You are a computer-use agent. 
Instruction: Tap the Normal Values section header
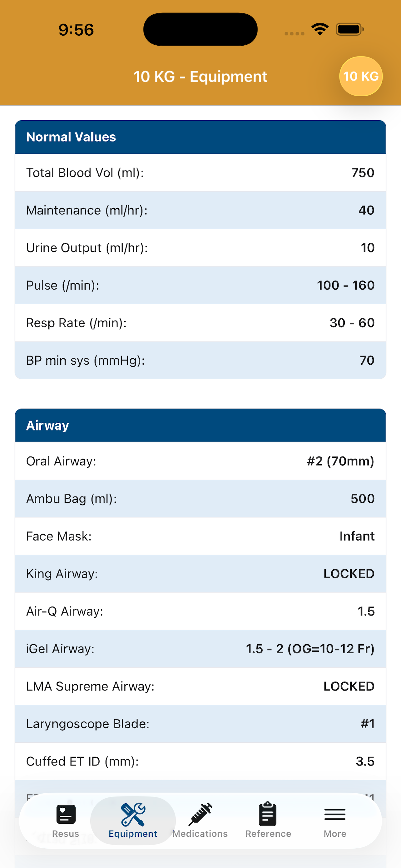coord(200,137)
